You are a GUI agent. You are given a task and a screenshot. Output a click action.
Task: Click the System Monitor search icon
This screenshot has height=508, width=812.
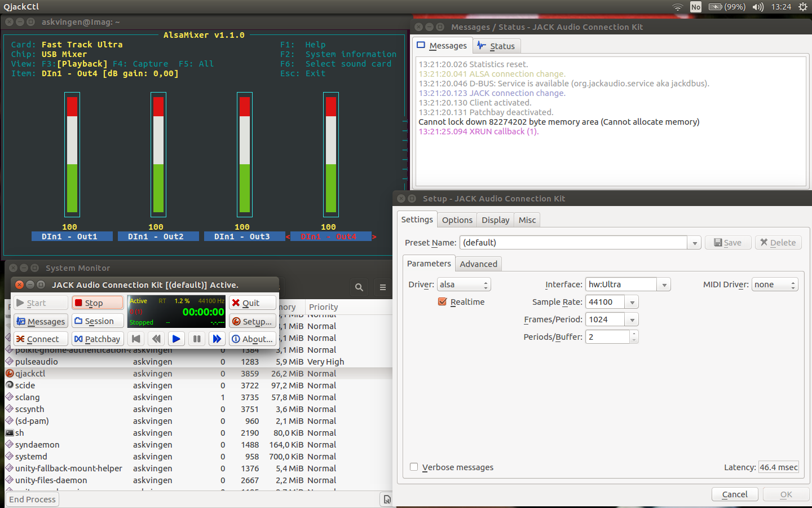pos(359,287)
